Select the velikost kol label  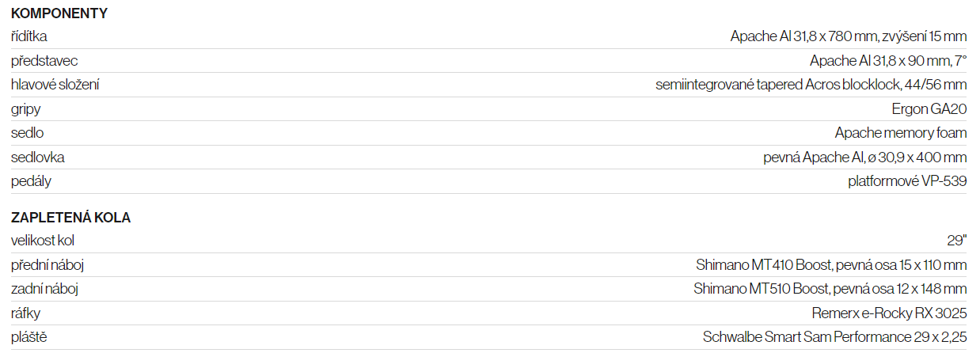click(43, 241)
